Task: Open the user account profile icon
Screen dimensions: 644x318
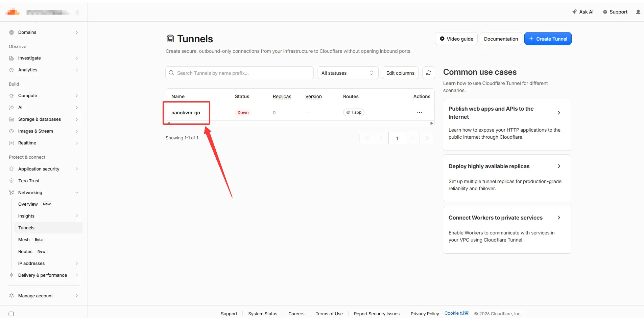Action: tap(638, 12)
